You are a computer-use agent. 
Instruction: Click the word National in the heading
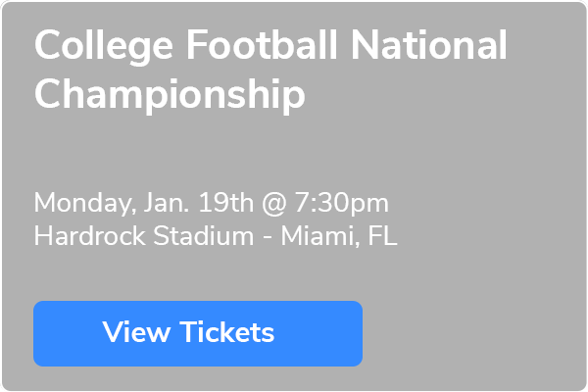coord(428,44)
